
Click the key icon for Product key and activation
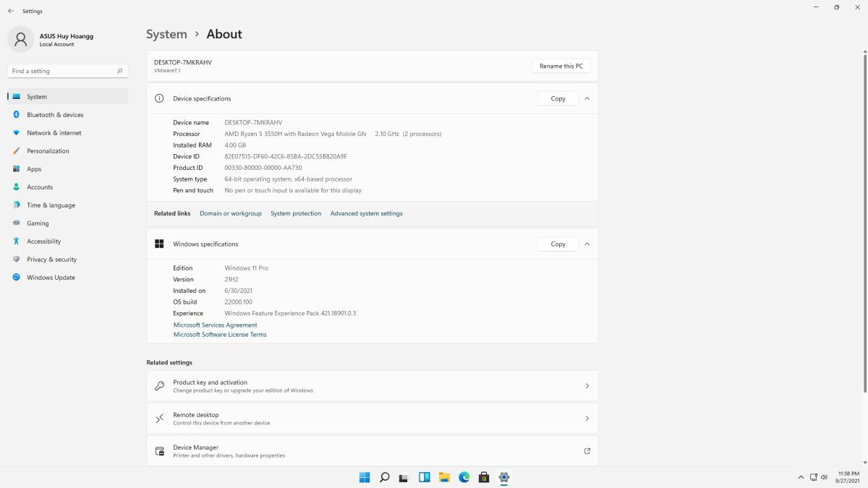(159, 386)
